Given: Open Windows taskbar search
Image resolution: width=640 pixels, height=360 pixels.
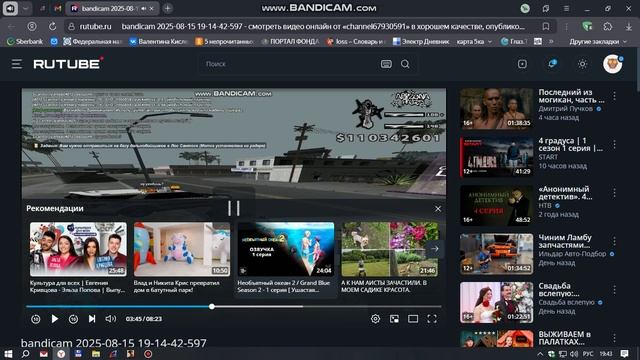Looking at the screenshot, I should (25, 353).
